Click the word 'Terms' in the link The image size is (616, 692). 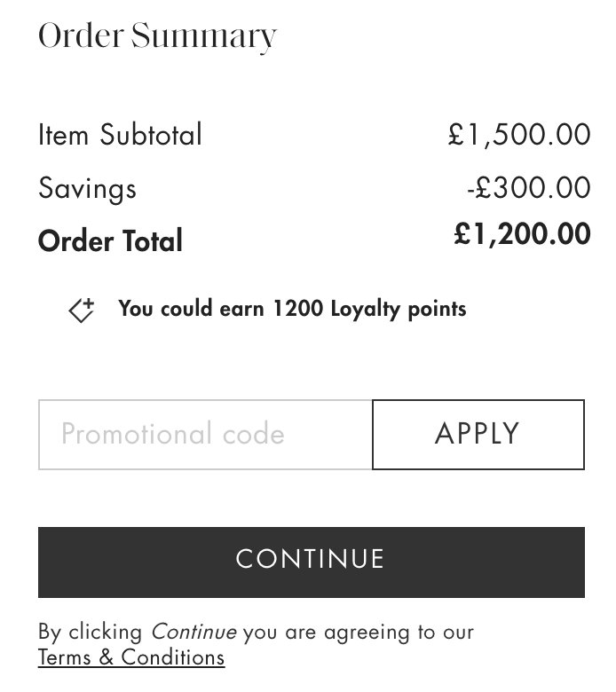click(64, 657)
